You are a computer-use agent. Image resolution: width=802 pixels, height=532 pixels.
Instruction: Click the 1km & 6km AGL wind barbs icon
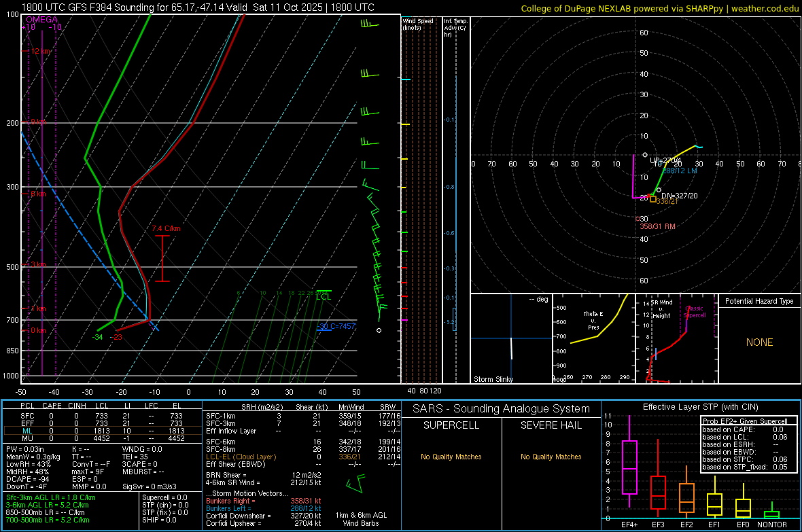point(355,483)
